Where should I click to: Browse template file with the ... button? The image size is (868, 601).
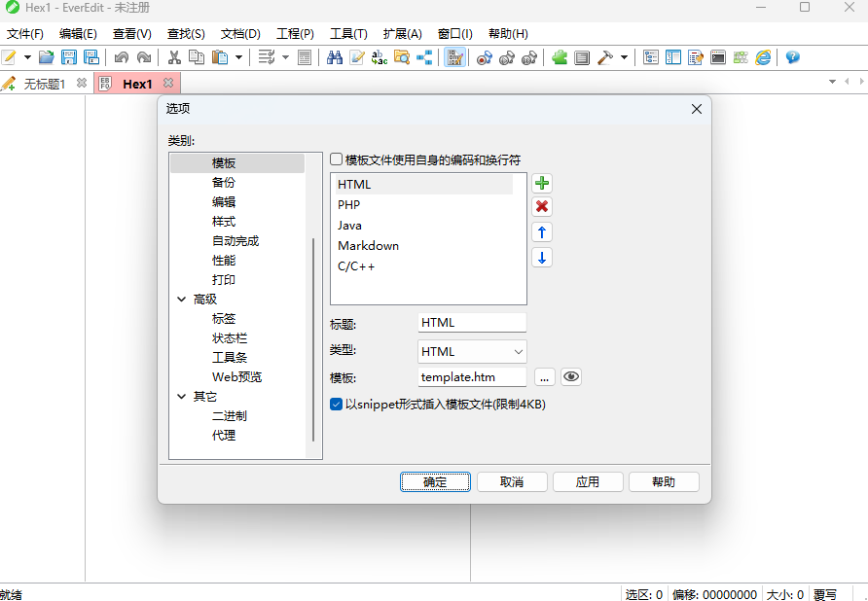click(x=544, y=376)
